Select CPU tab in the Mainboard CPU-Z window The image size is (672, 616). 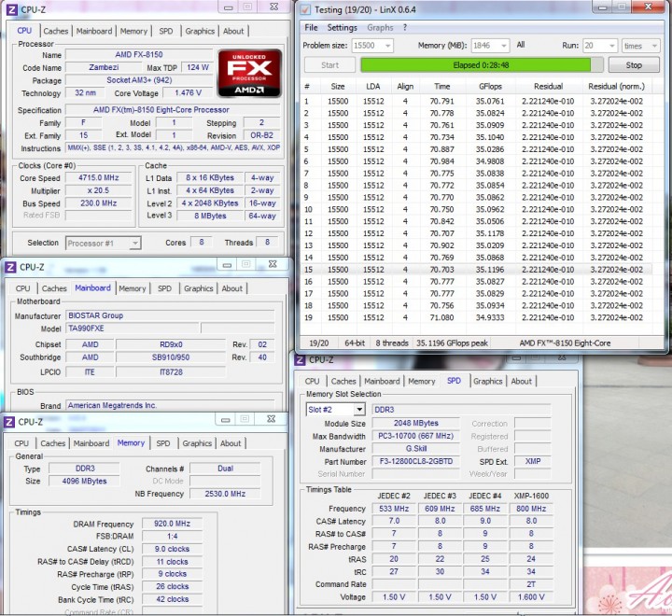(22, 288)
